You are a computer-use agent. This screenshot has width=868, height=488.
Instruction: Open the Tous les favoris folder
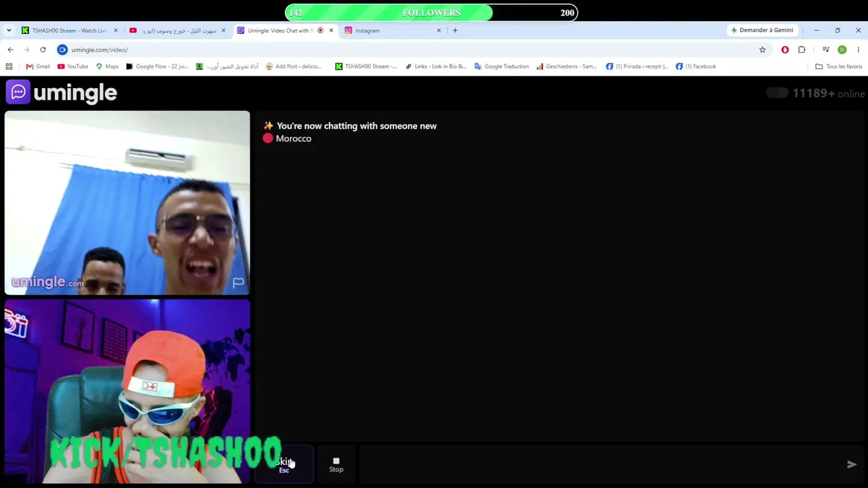coord(839,66)
